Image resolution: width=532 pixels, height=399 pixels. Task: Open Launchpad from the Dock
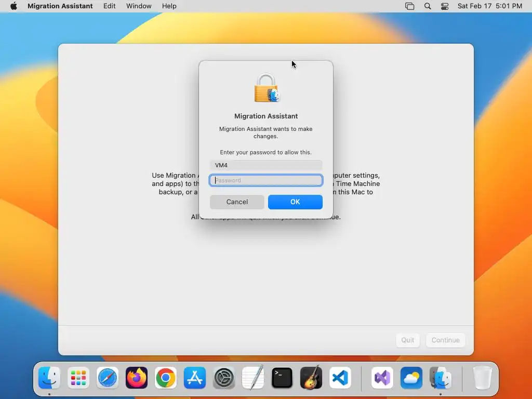click(78, 378)
